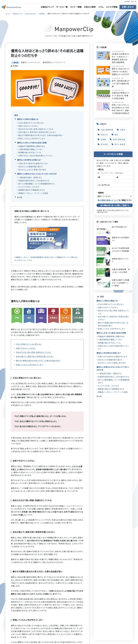The width and height of the screenshot is (138, 644).
Task: Open サービス一覧 in the top navigation
Action: [62, 7]
